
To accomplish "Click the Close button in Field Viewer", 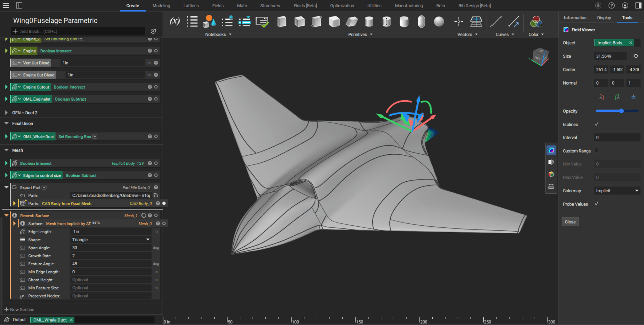I will pyautogui.click(x=570, y=222).
